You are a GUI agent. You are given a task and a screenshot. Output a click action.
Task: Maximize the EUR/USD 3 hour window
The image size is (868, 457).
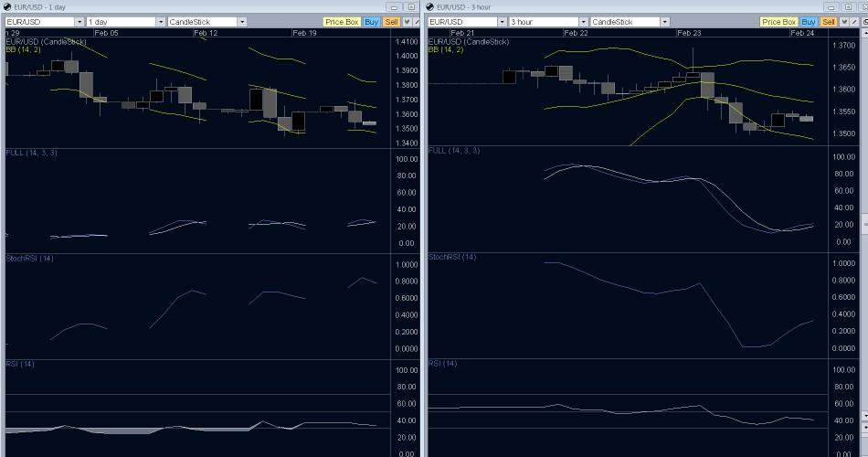tap(848, 7)
